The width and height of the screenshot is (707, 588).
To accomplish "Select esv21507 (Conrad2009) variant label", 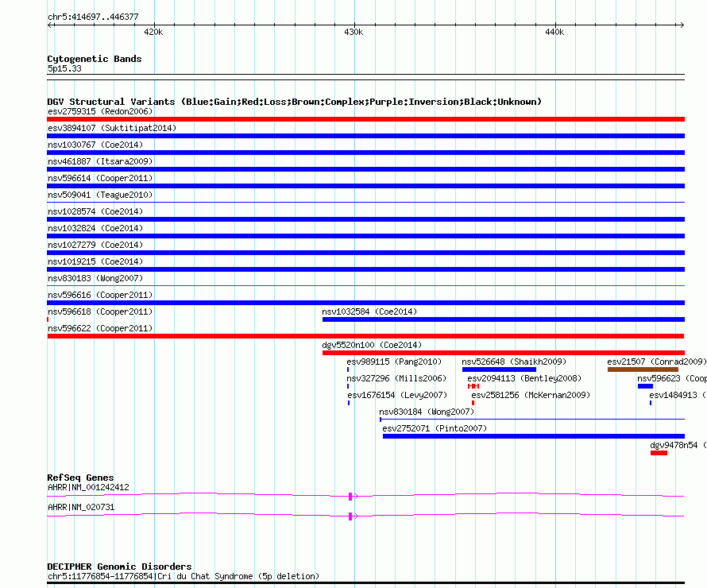I will coord(656,362).
